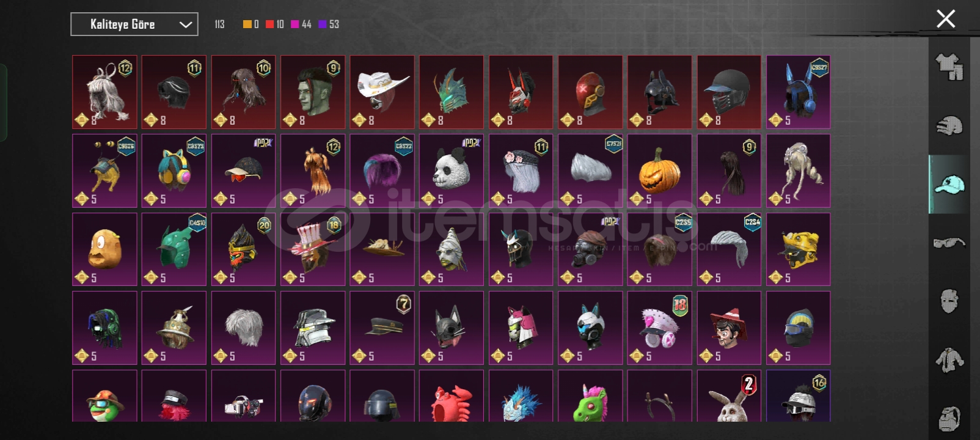The width and height of the screenshot is (980, 440).
Task: Click the dropdown chevron arrow beside Kaliteye Göre
Action: point(185,24)
